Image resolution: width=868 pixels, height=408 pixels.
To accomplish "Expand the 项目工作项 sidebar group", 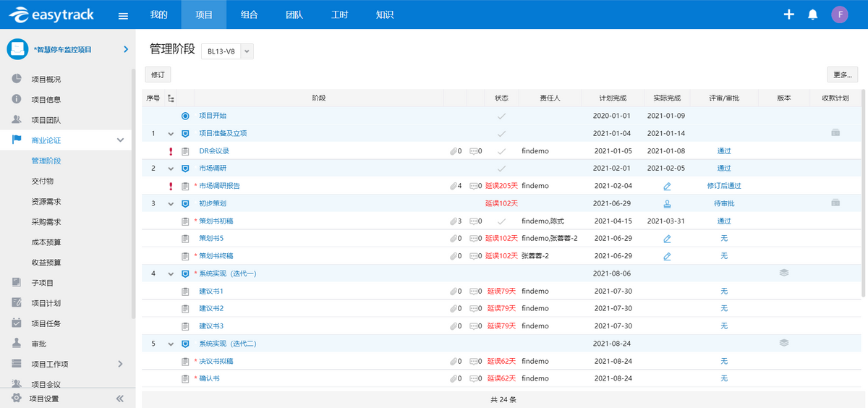I will (120, 364).
